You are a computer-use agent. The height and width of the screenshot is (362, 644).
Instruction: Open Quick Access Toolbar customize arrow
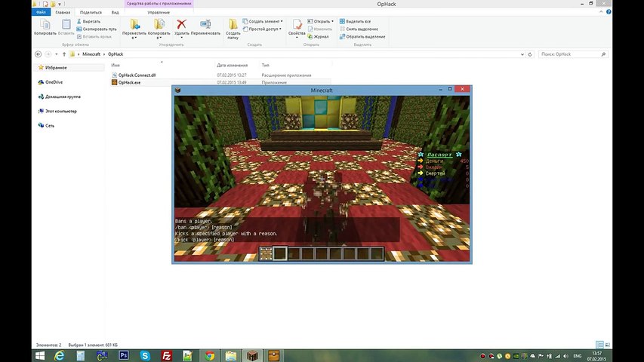60,4
